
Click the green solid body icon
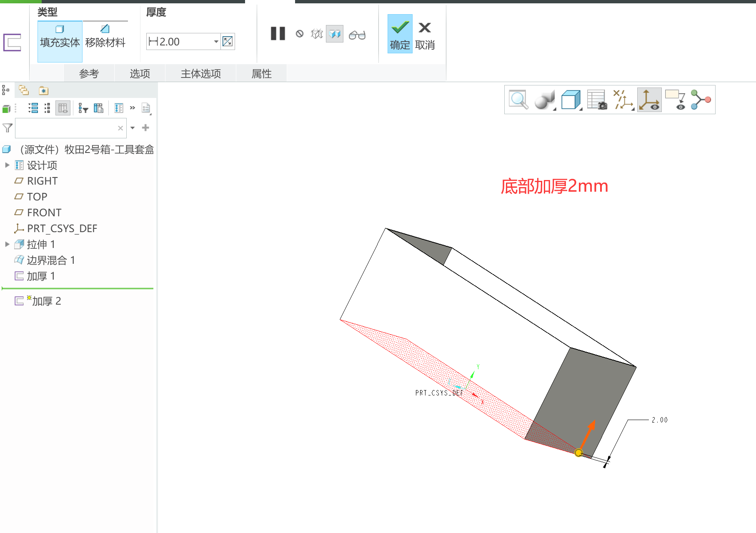click(7, 109)
